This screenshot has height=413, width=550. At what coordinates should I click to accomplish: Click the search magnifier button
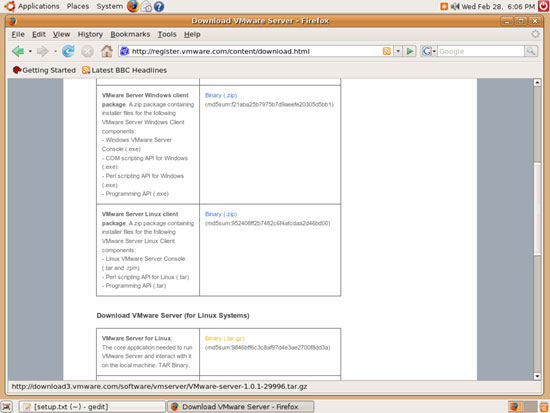531,51
